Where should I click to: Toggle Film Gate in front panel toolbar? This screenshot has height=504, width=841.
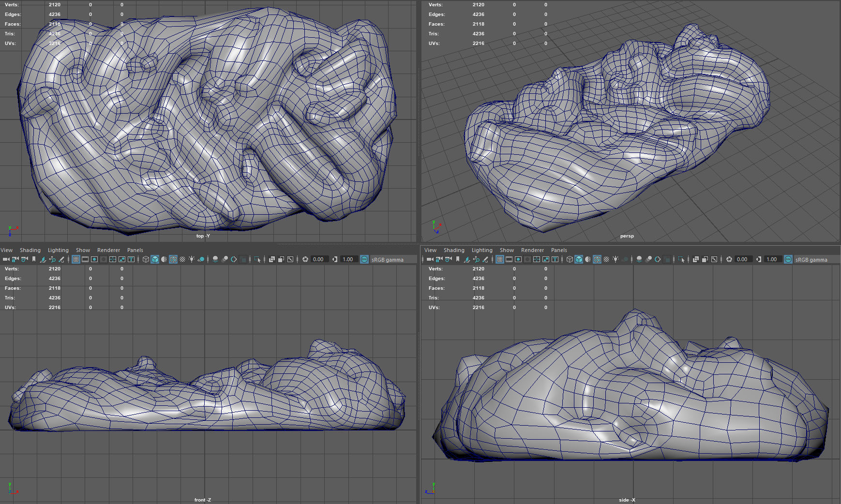(85, 259)
